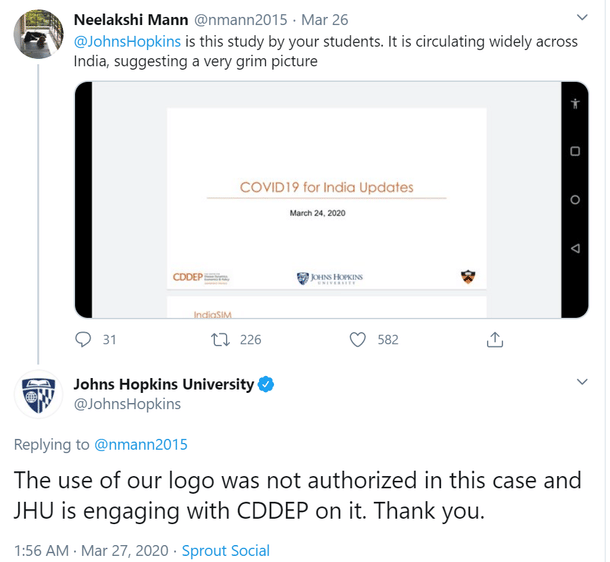Tap the triangle back icon in sidebar
Image resolution: width=610 pixels, height=562 pixels.
[574, 248]
